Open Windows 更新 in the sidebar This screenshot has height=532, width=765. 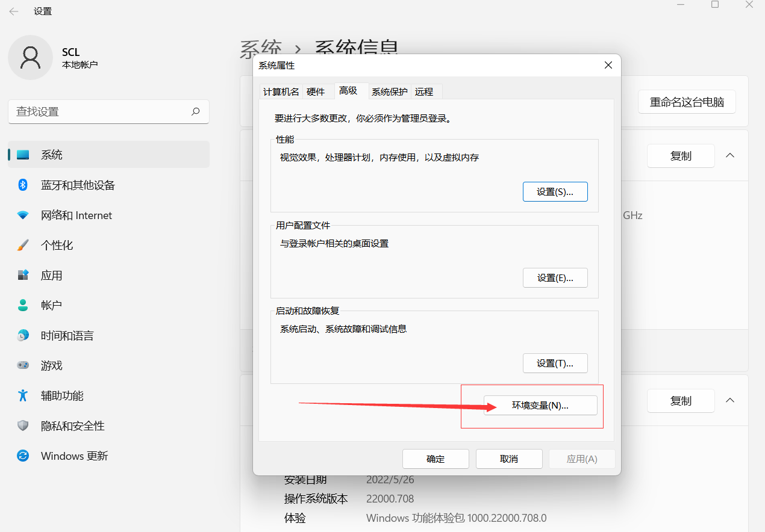click(108, 456)
